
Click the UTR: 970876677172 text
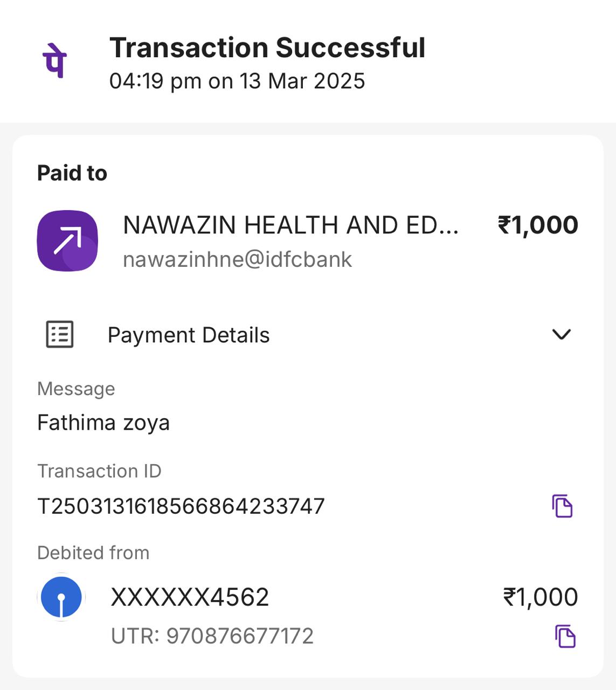click(212, 636)
